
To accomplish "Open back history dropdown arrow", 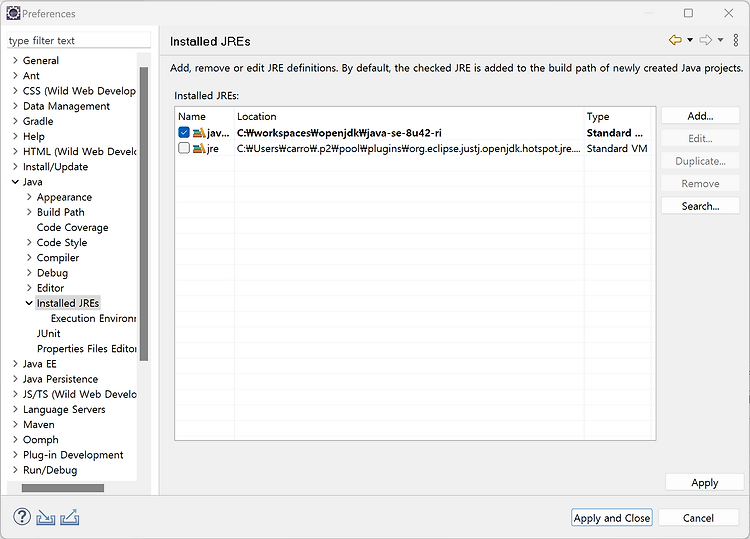I will coord(690,40).
